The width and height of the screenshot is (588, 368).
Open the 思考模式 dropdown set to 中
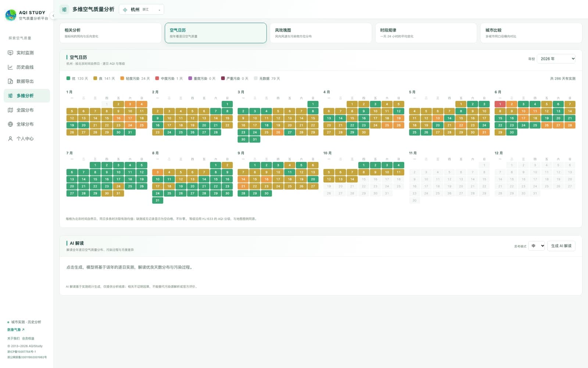[x=537, y=246]
